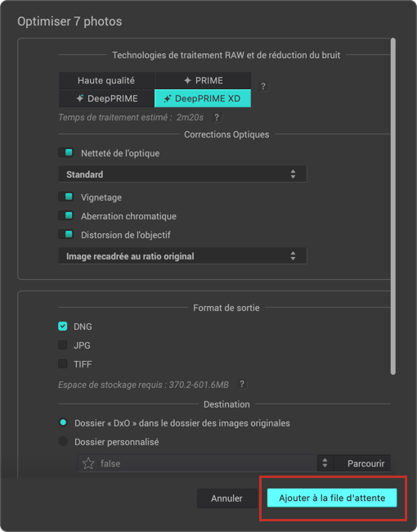Select the DeepPRIME XD sparkle option
This screenshot has height=532, width=417.
(203, 98)
